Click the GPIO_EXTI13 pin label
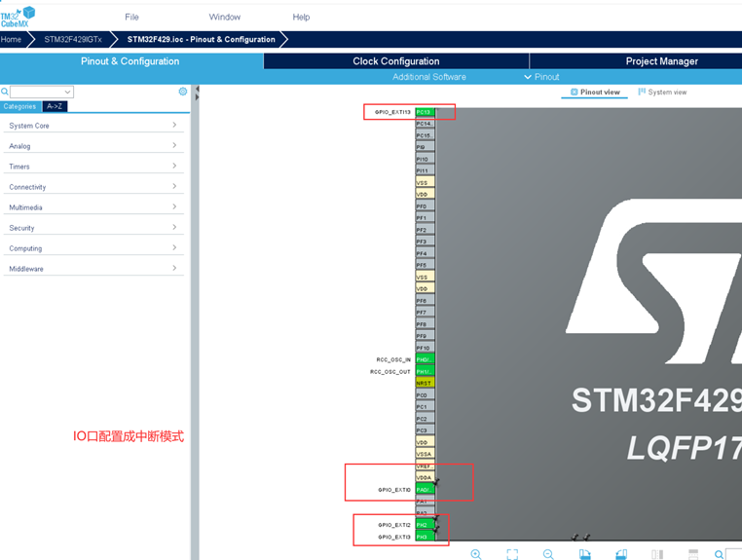This screenshot has height=560, width=742. [392, 112]
